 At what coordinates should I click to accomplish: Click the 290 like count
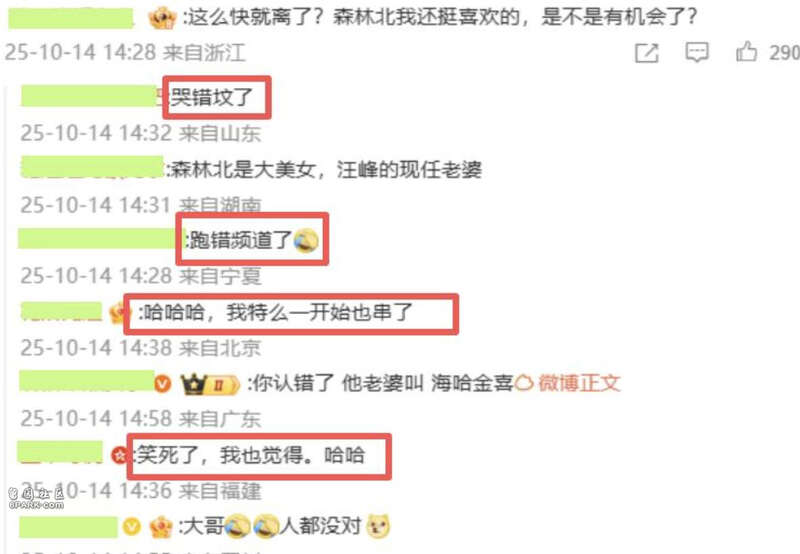point(784,53)
